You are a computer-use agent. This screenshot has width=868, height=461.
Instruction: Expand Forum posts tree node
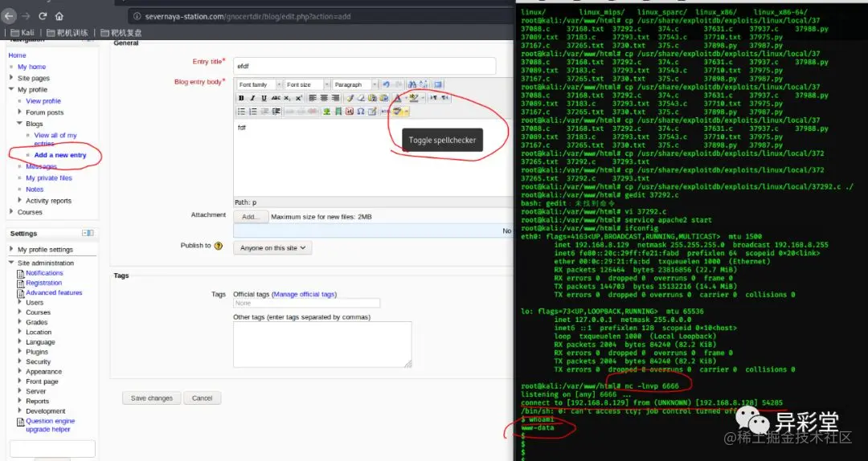[x=20, y=112]
